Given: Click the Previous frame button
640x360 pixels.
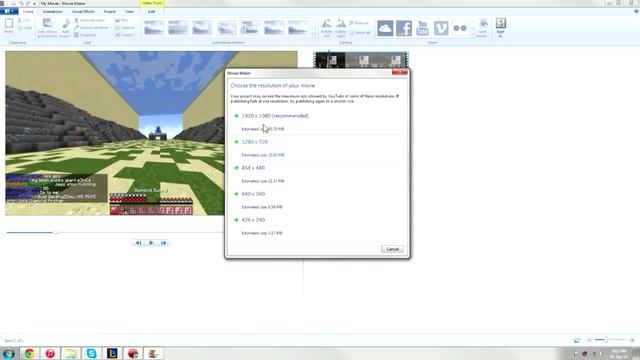Looking at the screenshot, I should tap(138, 243).
